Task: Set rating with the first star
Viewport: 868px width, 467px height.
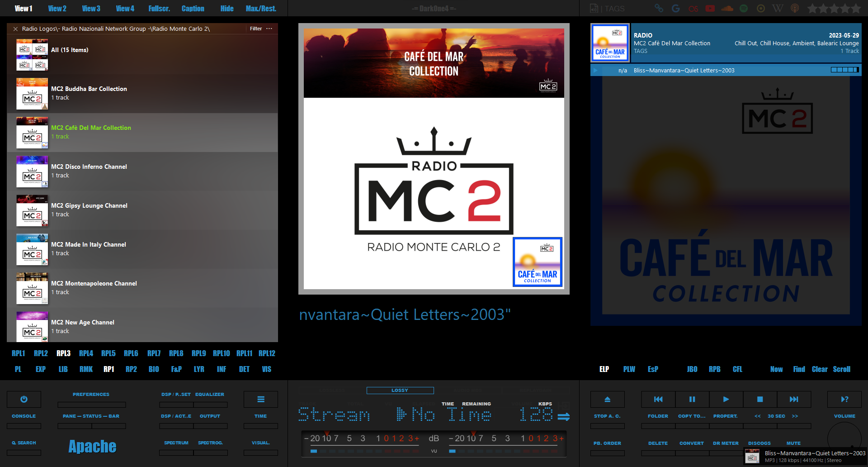Action: coord(812,8)
